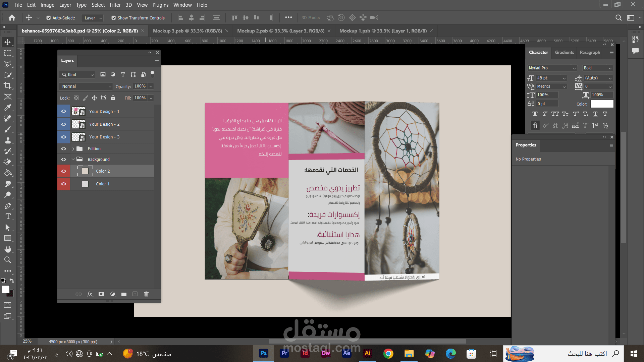Select the Crop tool
This screenshot has width=644, height=362.
coord(7,85)
